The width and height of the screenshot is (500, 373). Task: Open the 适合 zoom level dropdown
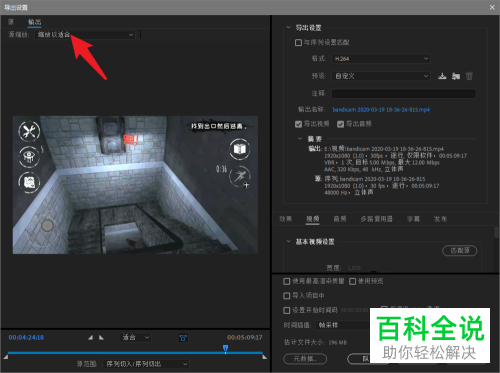pyautogui.click(x=135, y=338)
